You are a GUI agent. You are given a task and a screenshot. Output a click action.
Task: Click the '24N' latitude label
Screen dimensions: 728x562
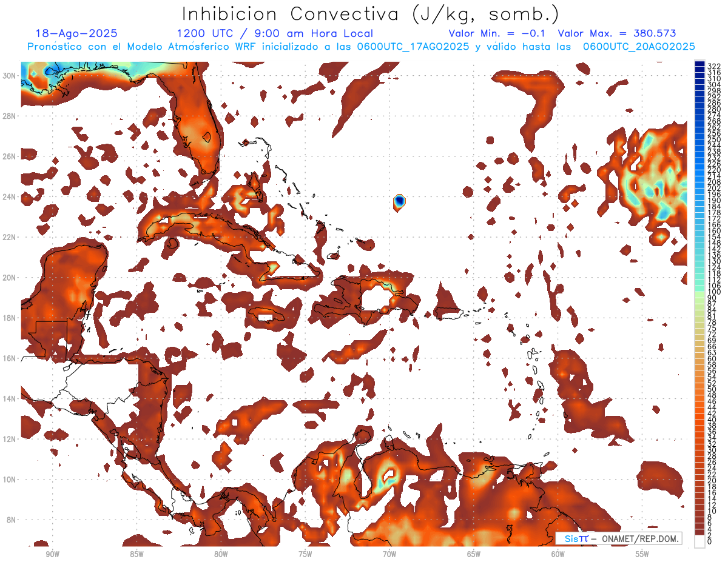click(10, 197)
